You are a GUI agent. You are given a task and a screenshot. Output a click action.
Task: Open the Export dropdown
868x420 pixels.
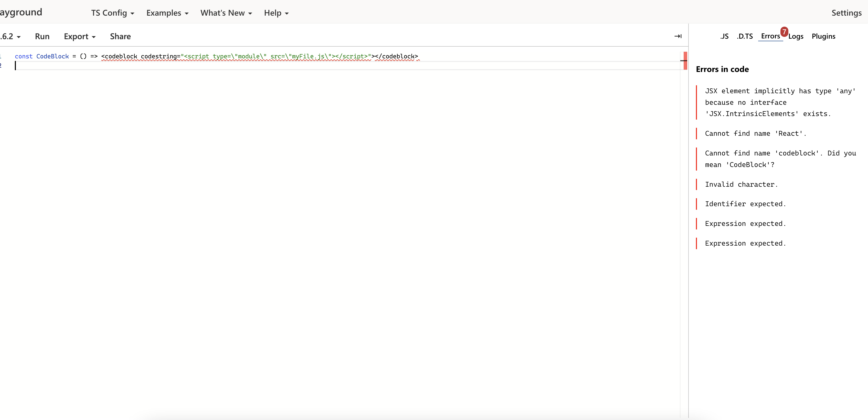click(80, 36)
